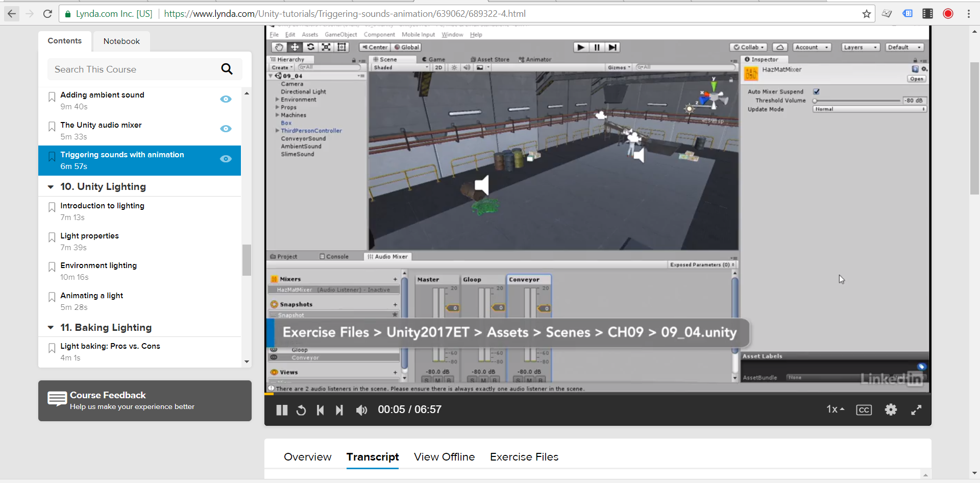
Task: Collapse the 11. Baking Lighting section
Action: pos(51,328)
